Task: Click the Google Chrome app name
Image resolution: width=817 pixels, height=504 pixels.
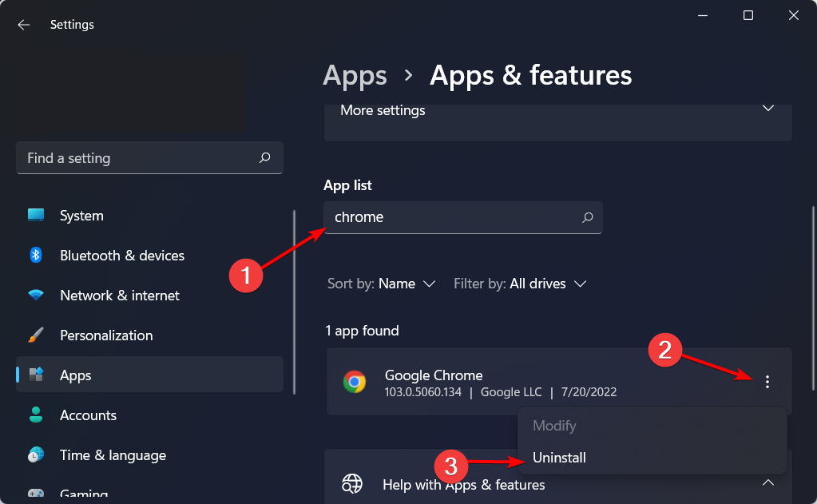Action: (434, 375)
